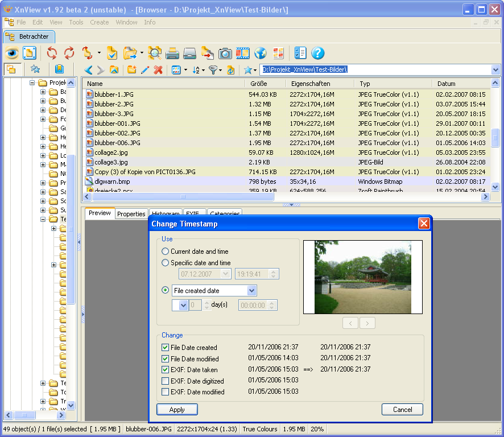Create a contact sheet grid icon
The height and width of the screenshot is (437, 504).
coord(278,53)
